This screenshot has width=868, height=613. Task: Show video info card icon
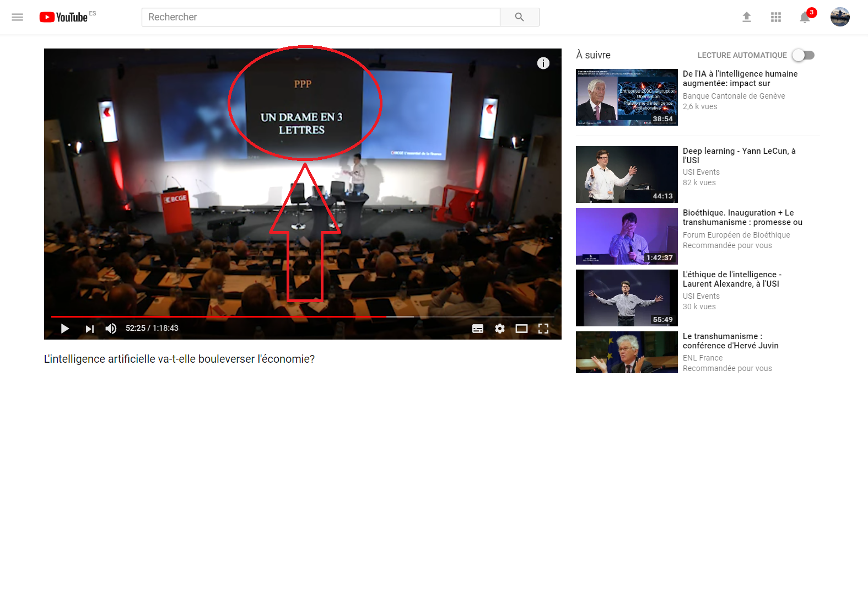point(543,63)
